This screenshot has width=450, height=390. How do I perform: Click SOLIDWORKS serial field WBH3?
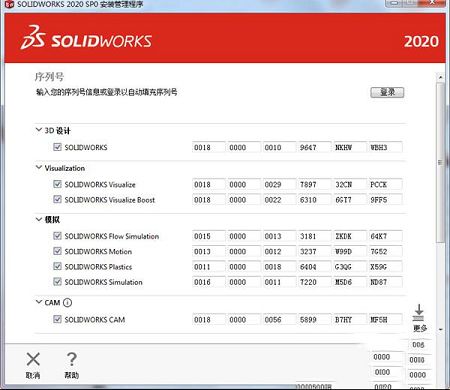[x=385, y=147]
